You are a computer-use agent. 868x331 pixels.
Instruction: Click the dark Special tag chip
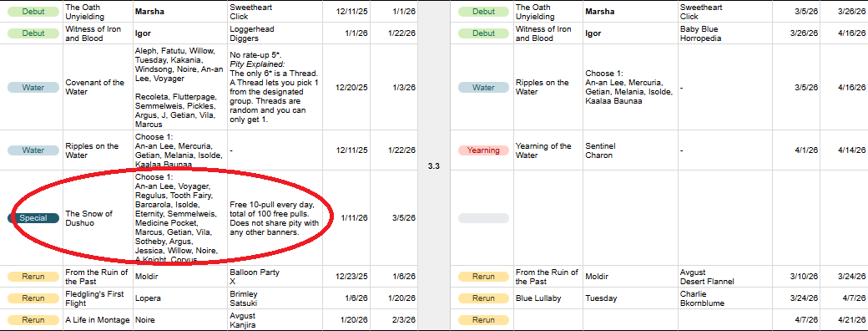pos(33,218)
